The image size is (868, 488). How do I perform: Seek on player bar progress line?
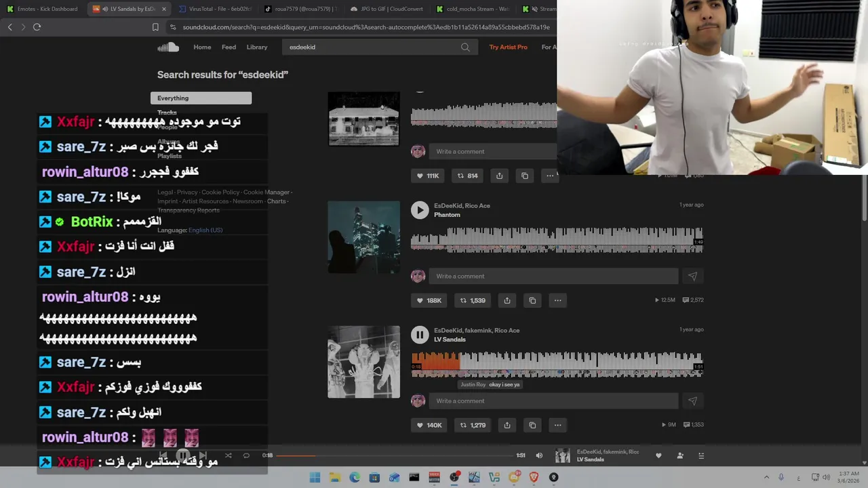(395, 455)
